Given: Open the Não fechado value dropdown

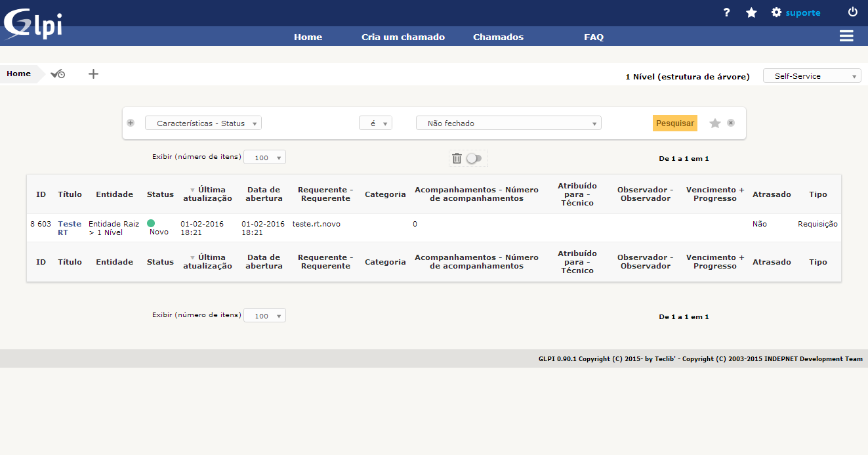Looking at the screenshot, I should pyautogui.click(x=508, y=123).
